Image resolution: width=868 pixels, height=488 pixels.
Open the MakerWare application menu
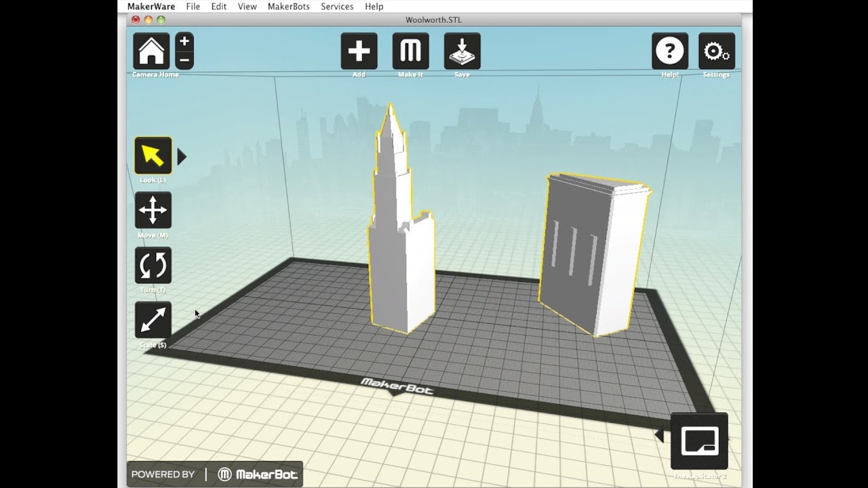pyautogui.click(x=151, y=6)
